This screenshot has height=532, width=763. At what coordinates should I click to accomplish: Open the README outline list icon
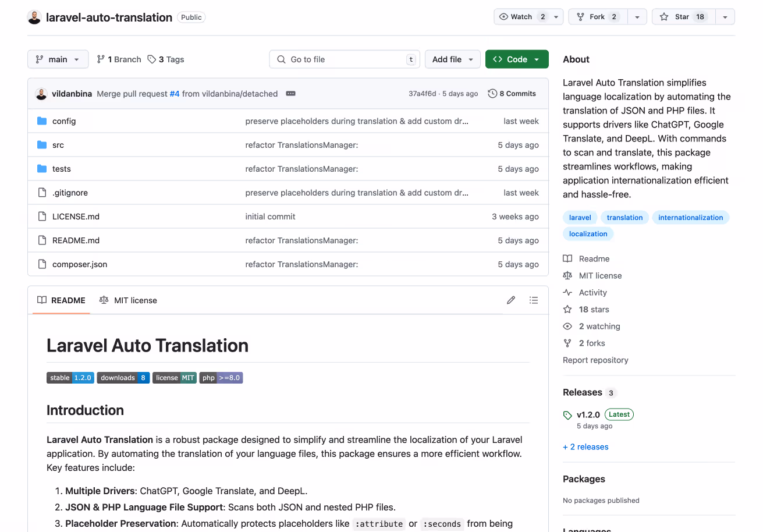(534, 300)
